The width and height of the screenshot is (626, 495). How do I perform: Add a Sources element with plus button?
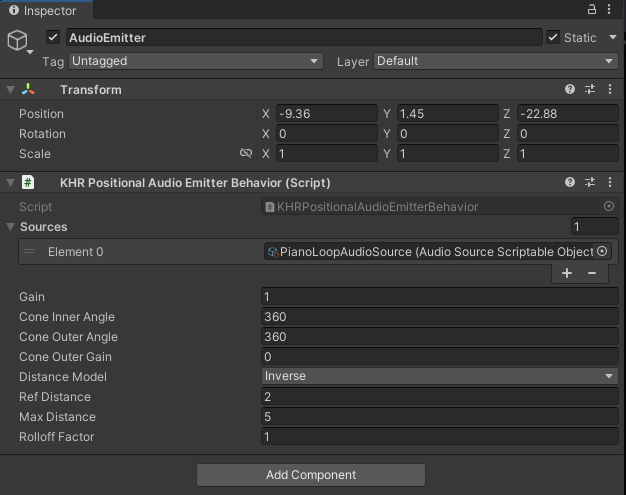click(567, 273)
